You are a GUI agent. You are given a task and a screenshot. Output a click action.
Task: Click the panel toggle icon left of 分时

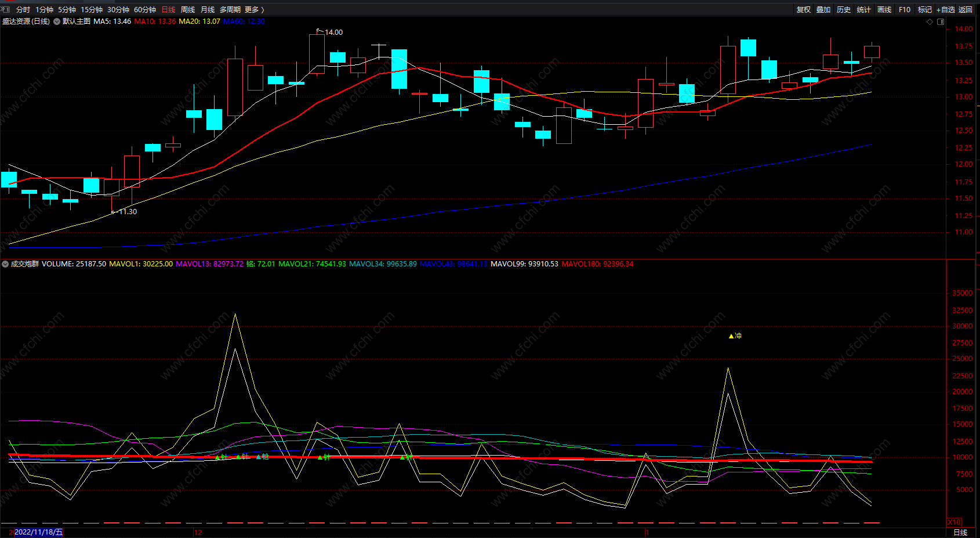[6, 9]
